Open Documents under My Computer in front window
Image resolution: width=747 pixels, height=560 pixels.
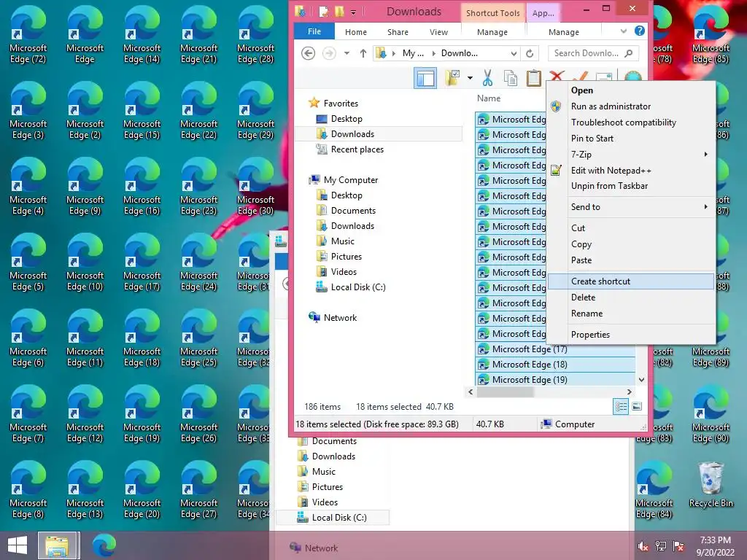[353, 211]
